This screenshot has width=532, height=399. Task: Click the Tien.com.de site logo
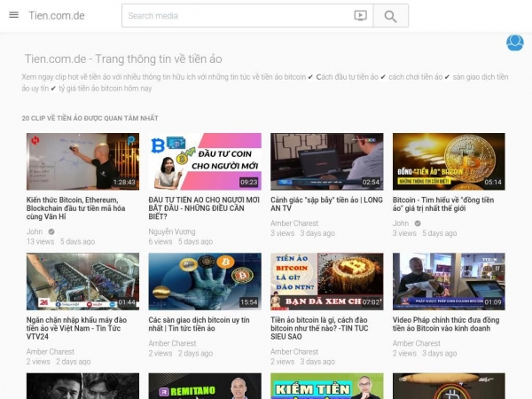tap(57, 16)
